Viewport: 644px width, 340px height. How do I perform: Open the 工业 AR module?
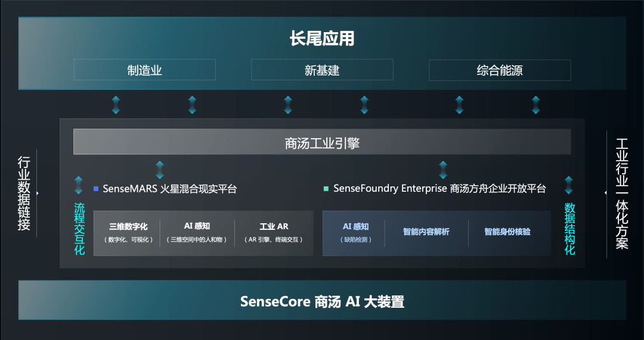coord(274,233)
